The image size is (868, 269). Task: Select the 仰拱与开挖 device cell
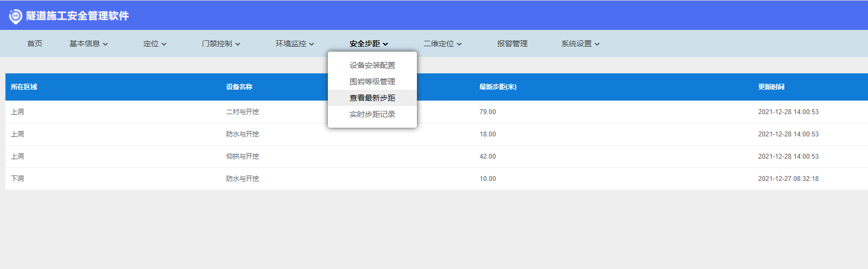click(243, 157)
